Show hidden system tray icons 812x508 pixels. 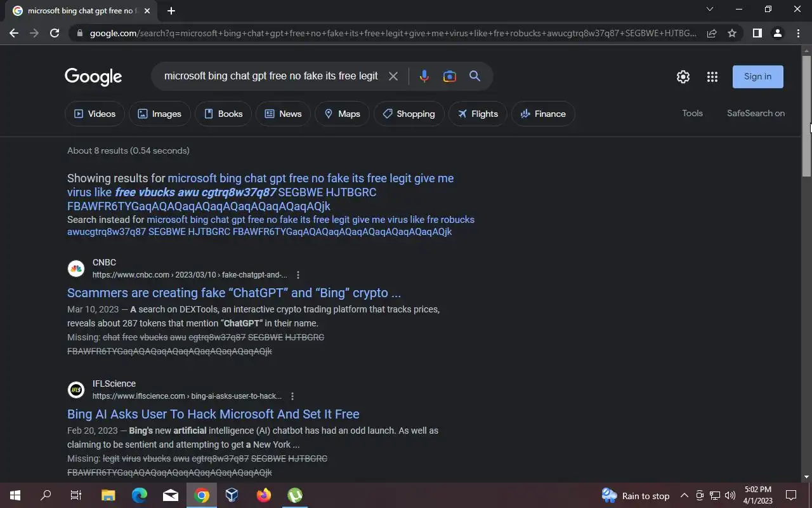click(684, 495)
